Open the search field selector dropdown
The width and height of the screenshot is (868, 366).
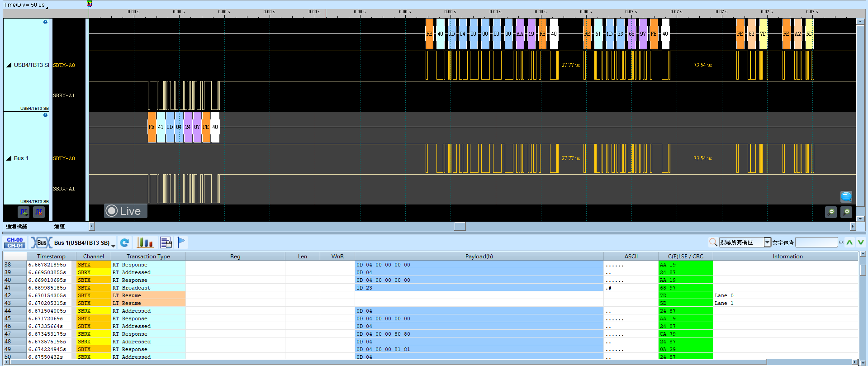(x=767, y=242)
